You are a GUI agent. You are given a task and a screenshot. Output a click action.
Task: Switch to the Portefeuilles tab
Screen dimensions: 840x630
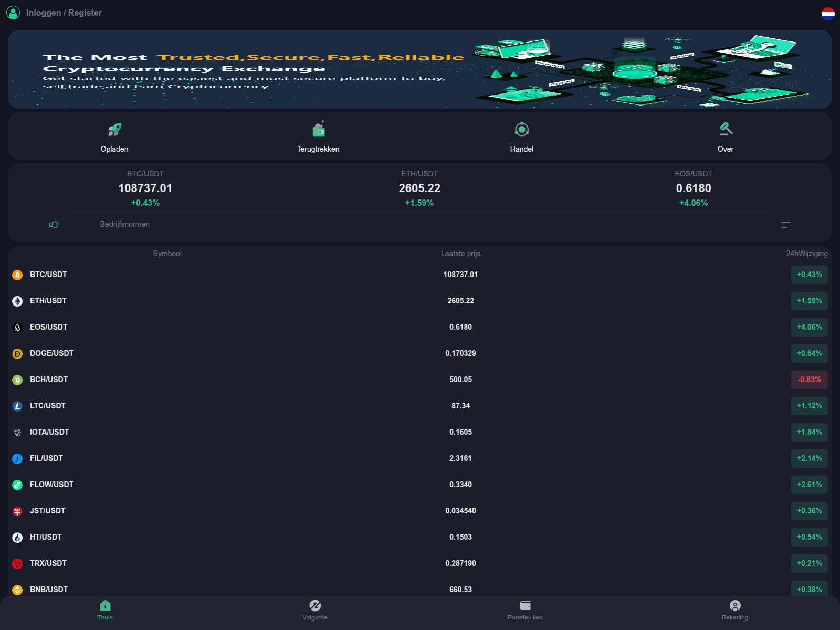click(x=525, y=610)
